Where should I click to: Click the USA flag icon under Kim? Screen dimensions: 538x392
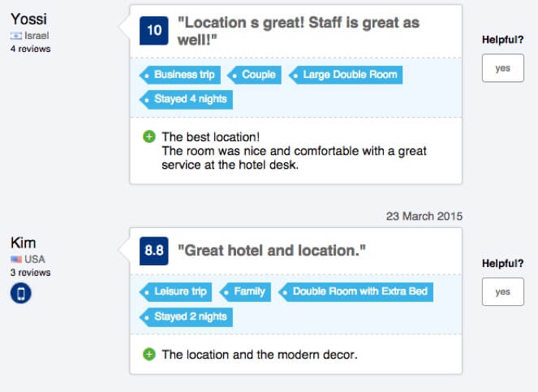pyautogui.click(x=16, y=259)
